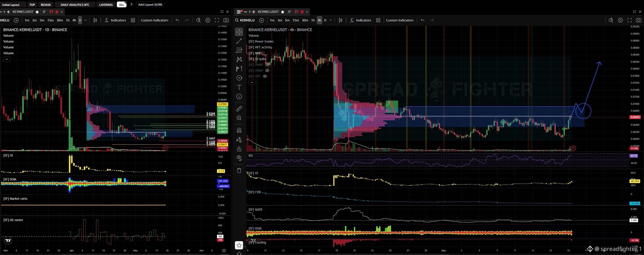Open quick search on the 4h chart
The image size is (644, 255).
(x=611, y=20)
